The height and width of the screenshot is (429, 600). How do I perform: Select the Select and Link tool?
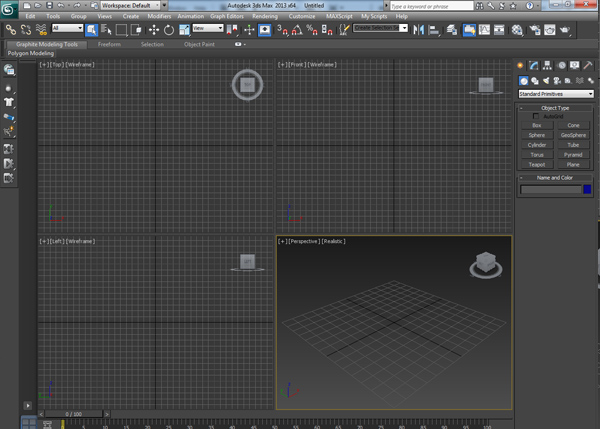tap(11, 29)
